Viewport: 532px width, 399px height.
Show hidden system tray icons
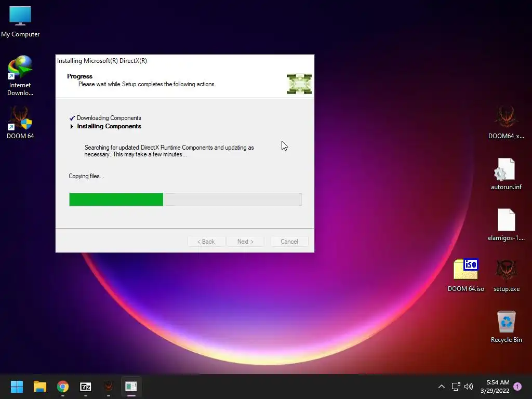tap(442, 387)
